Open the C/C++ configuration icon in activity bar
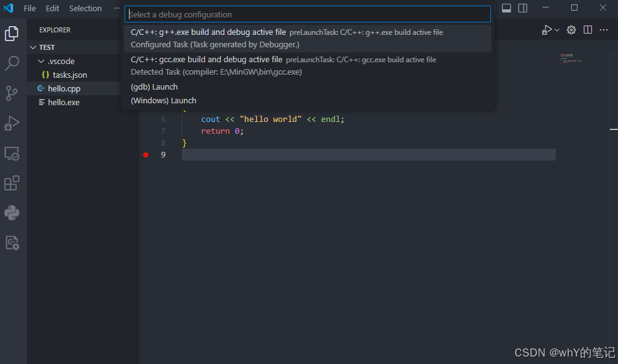Image resolution: width=618 pixels, height=364 pixels. pyautogui.click(x=12, y=243)
